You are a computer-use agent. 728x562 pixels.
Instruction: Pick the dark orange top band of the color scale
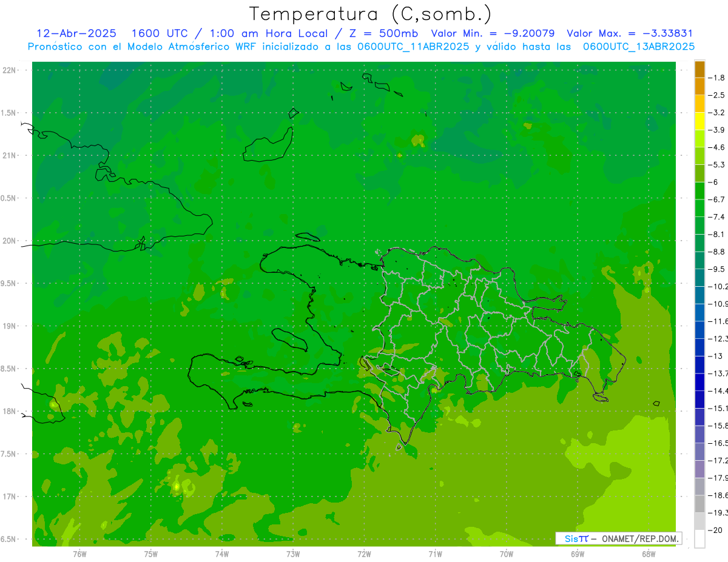[699, 69]
